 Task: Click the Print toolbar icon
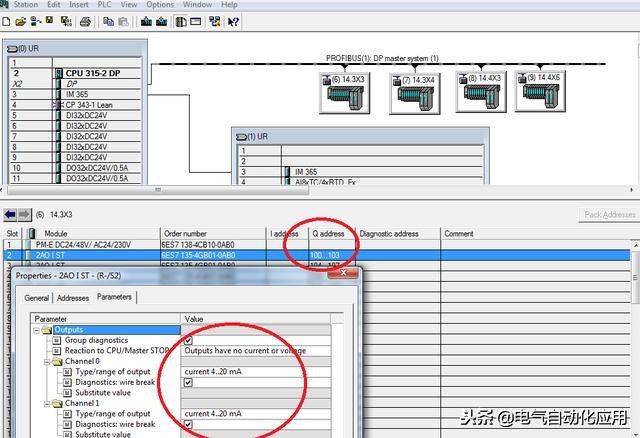tap(84, 20)
